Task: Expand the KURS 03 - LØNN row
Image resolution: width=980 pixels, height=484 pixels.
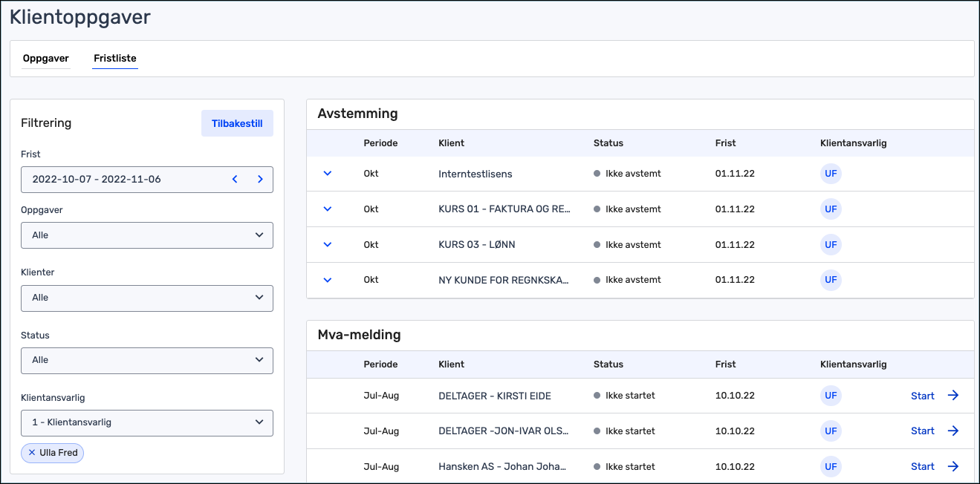Action: point(328,245)
